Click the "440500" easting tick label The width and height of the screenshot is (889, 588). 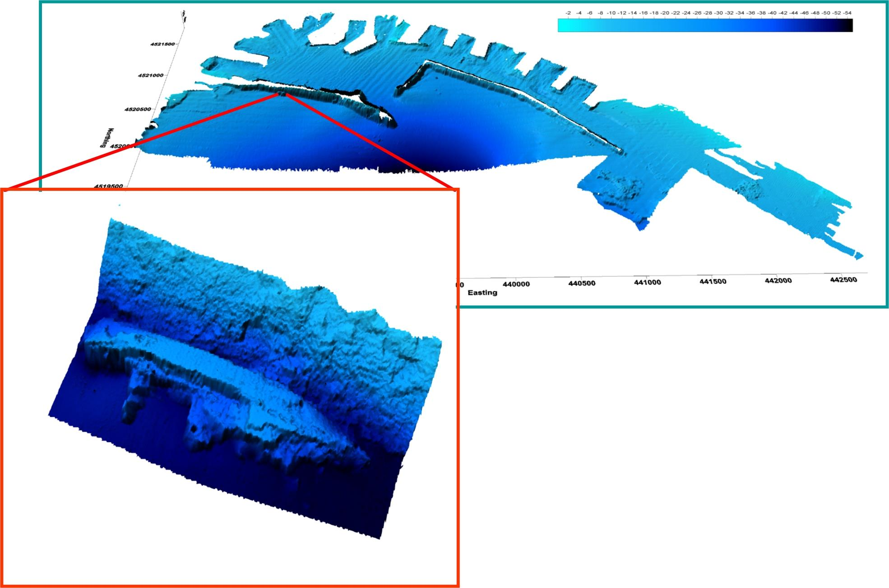pos(582,283)
